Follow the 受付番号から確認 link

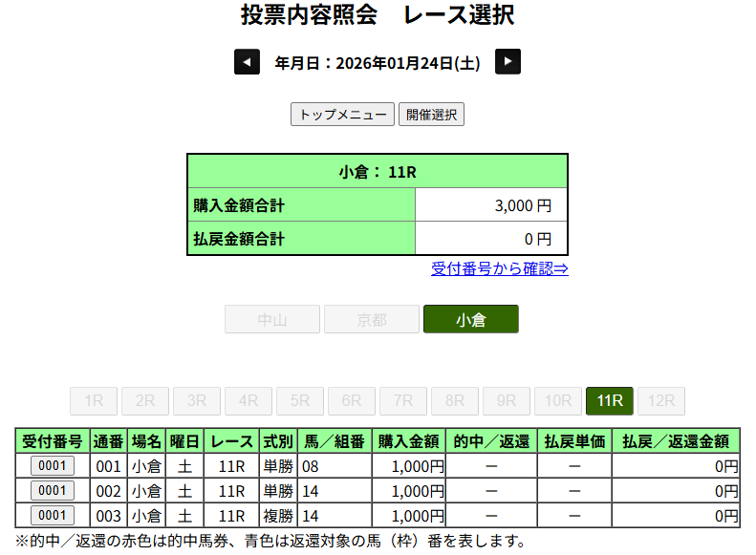[x=499, y=268]
